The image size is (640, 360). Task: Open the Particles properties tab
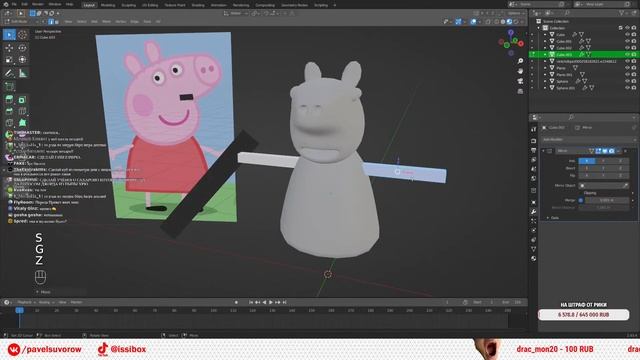pyautogui.click(x=533, y=221)
